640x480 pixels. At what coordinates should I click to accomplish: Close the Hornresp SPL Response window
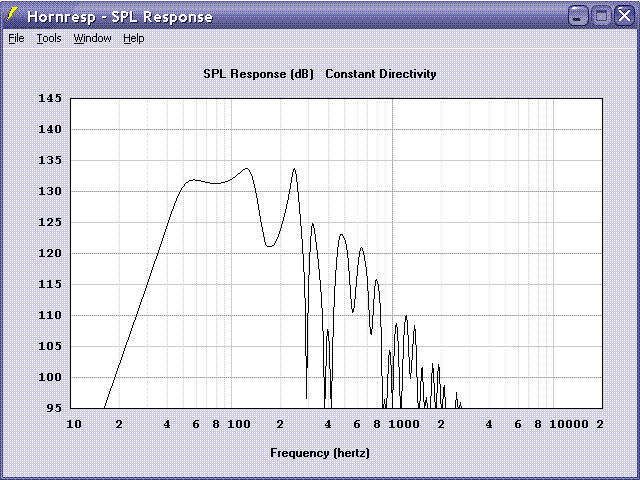(624, 16)
